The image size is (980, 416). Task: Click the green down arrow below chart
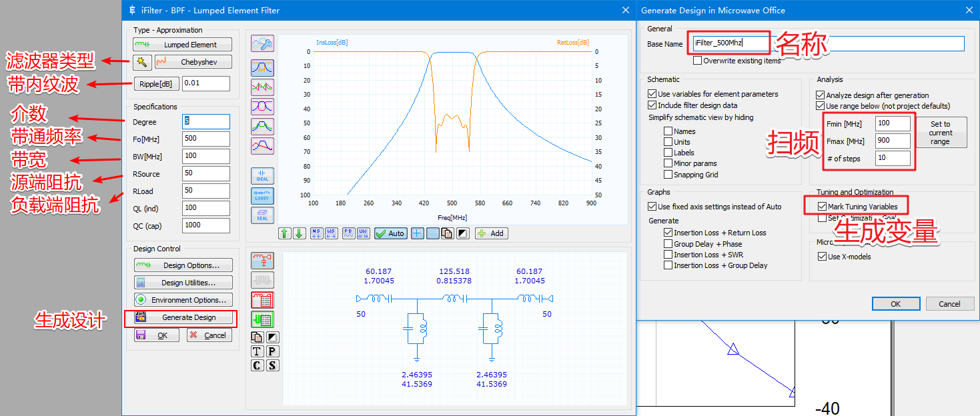[299, 233]
